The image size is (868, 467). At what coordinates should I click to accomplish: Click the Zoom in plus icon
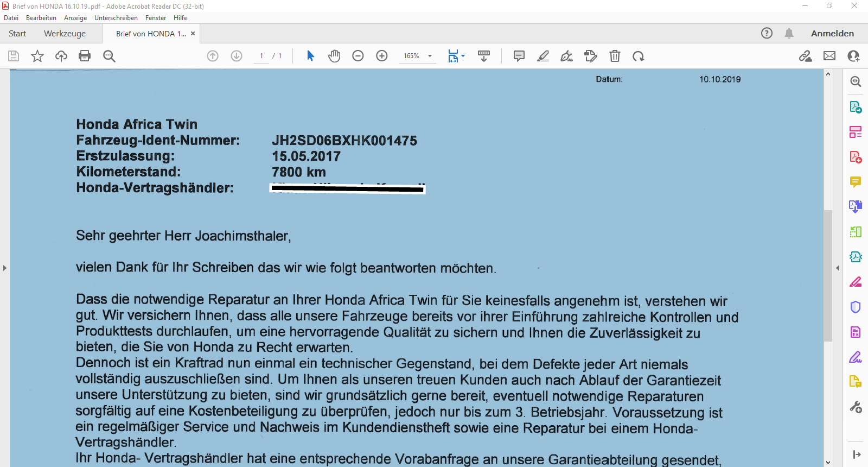(x=382, y=56)
